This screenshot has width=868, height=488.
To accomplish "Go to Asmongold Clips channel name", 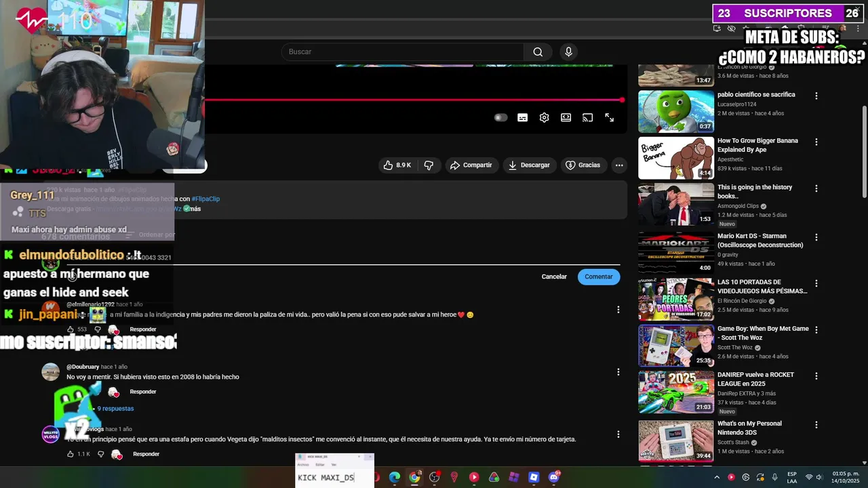I will [x=738, y=206].
